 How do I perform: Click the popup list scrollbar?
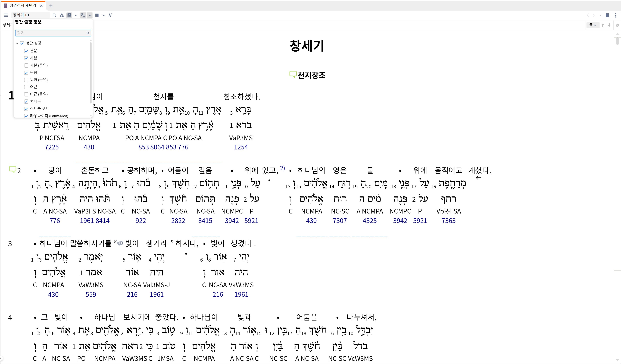91,73
